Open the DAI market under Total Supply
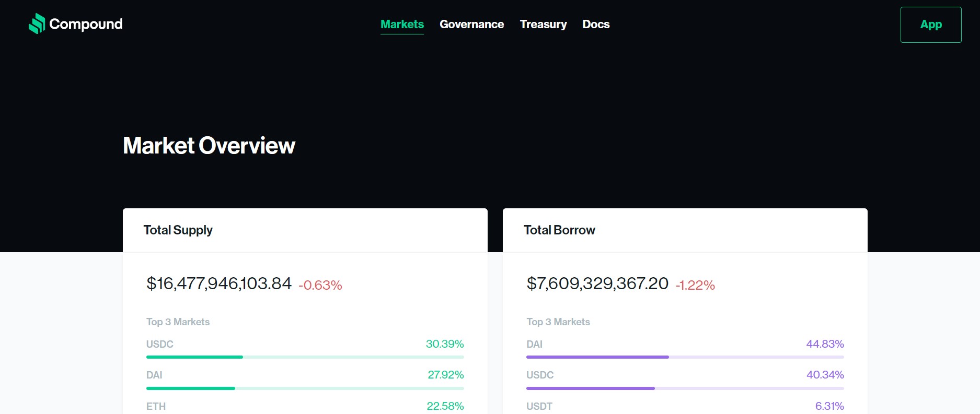 pos(155,375)
